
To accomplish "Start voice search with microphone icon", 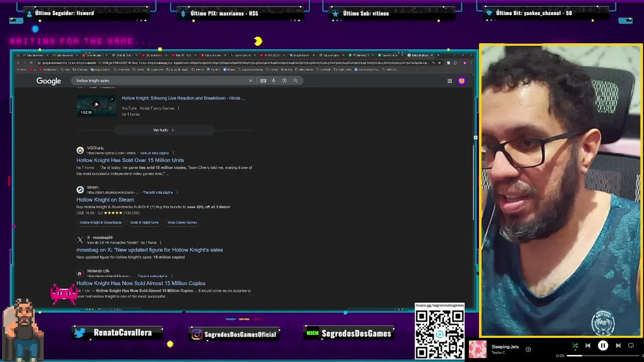I will [274, 80].
